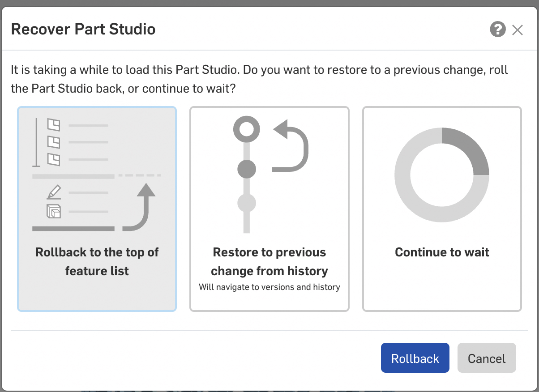Select 'Restore to previous change from history' label
Screen dimensions: 539x392
tap(269, 261)
